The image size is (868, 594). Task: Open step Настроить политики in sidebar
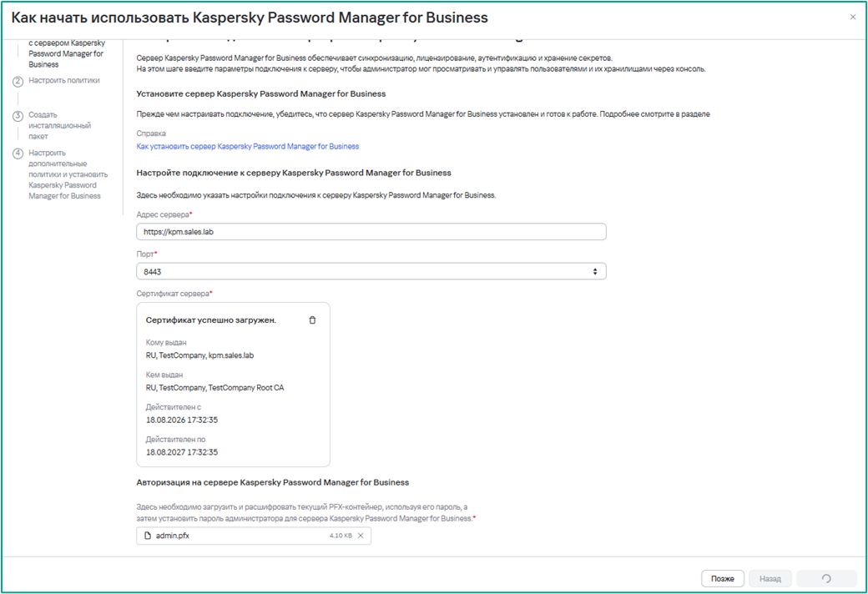click(x=64, y=80)
